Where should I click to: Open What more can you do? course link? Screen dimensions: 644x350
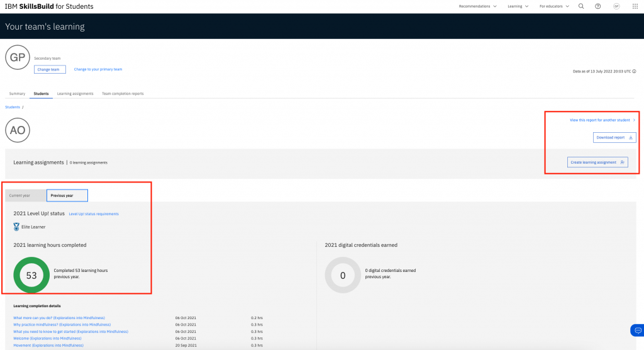59,318
